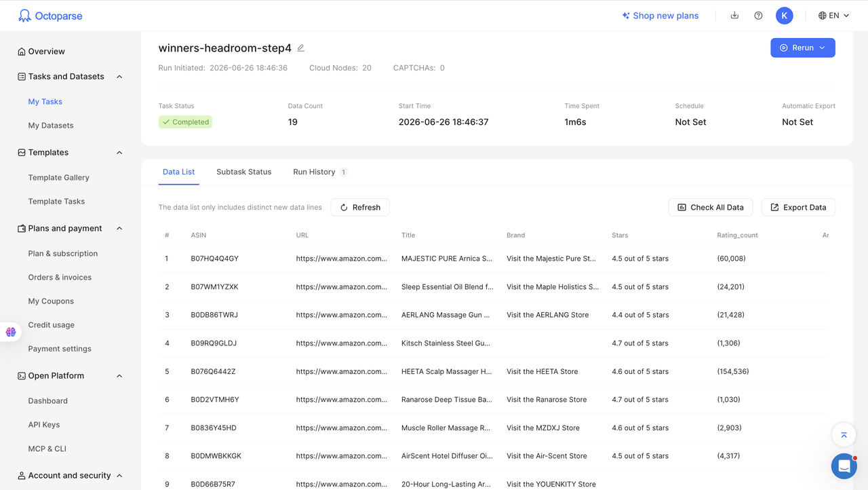Switch to the Data List tab
Viewport: 868px width, 490px height.
pyautogui.click(x=179, y=172)
